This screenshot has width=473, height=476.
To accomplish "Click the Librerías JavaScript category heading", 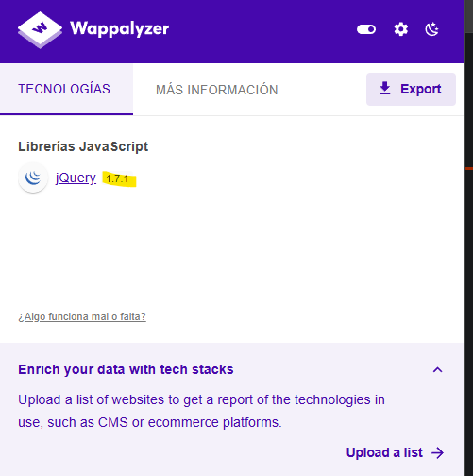I will click(x=83, y=146).
